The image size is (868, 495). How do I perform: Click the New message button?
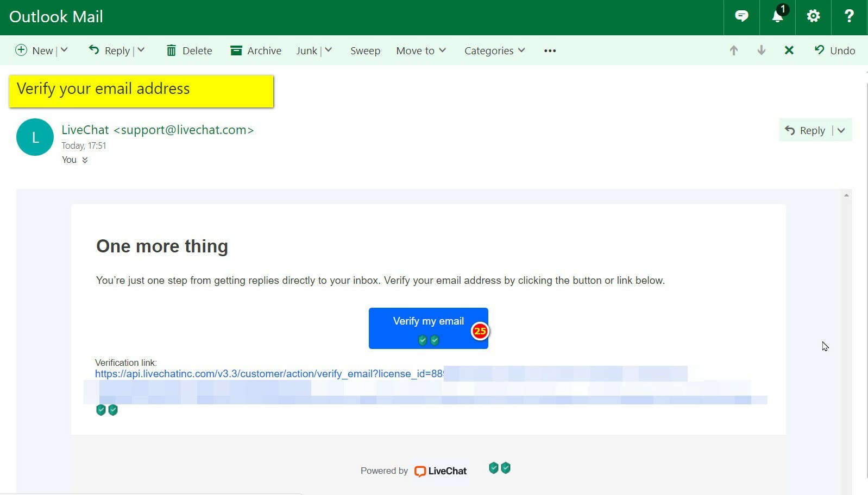pos(34,50)
